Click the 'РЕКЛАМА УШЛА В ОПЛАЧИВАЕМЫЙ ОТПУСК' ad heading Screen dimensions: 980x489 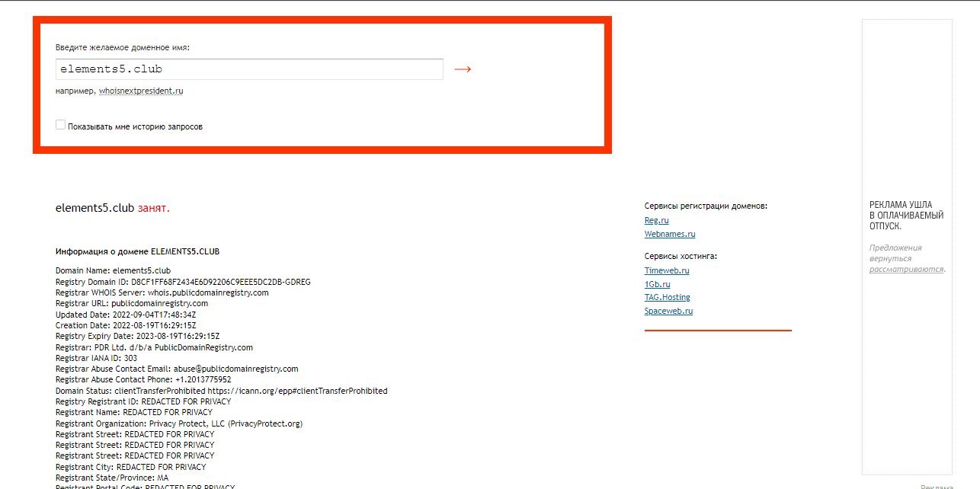906,216
